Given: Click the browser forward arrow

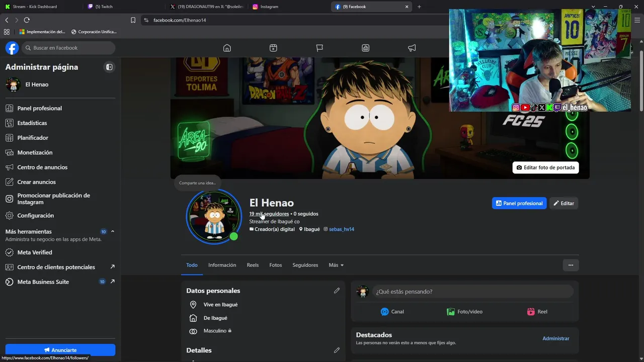Looking at the screenshot, I should [17, 20].
